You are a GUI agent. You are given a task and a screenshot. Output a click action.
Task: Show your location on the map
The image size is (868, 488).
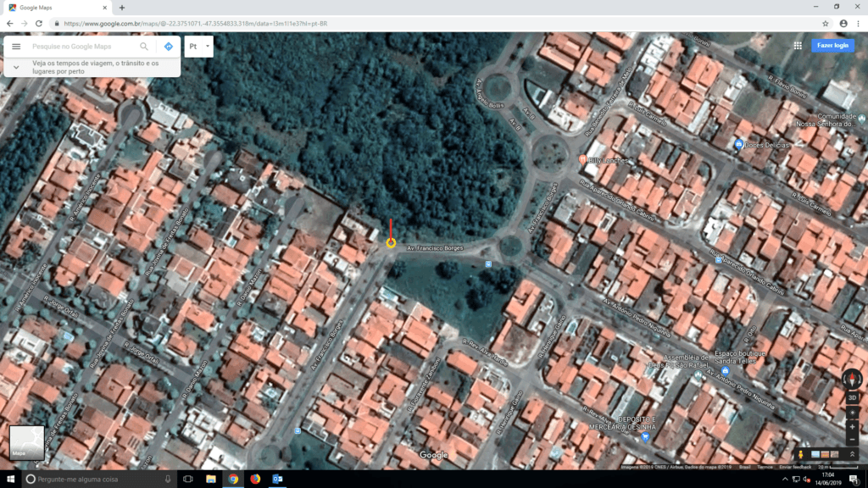tap(852, 413)
